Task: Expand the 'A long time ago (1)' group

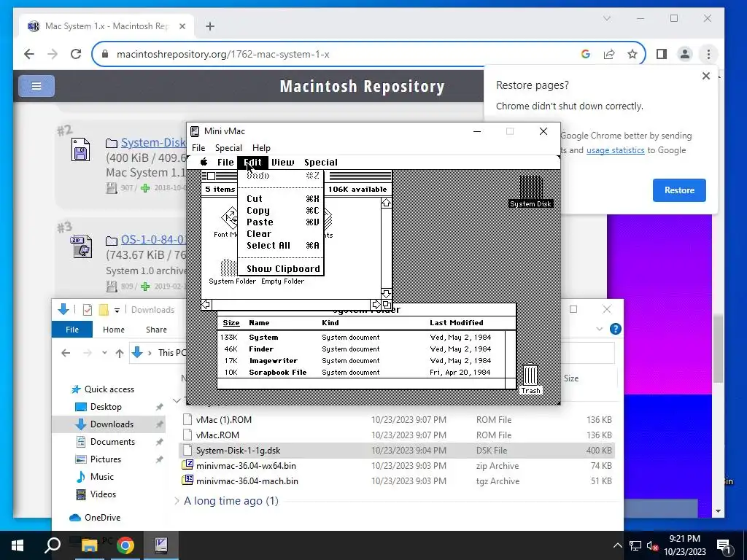Action: [x=177, y=501]
